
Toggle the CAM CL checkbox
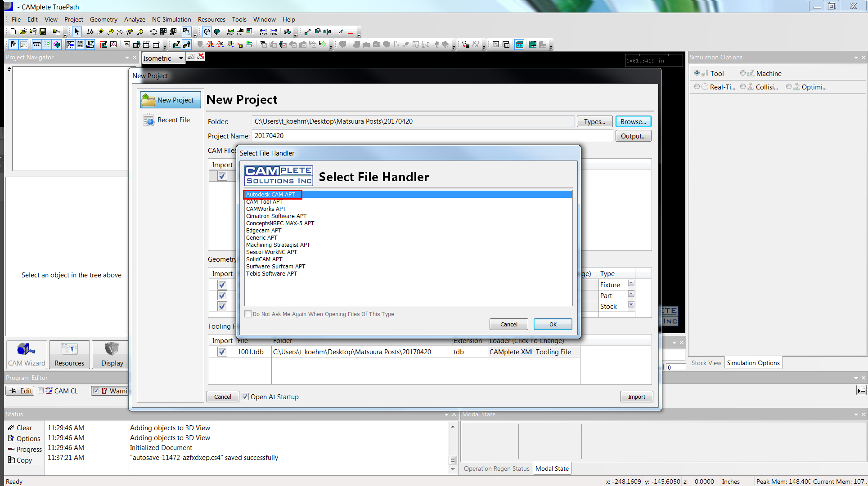(x=41, y=391)
